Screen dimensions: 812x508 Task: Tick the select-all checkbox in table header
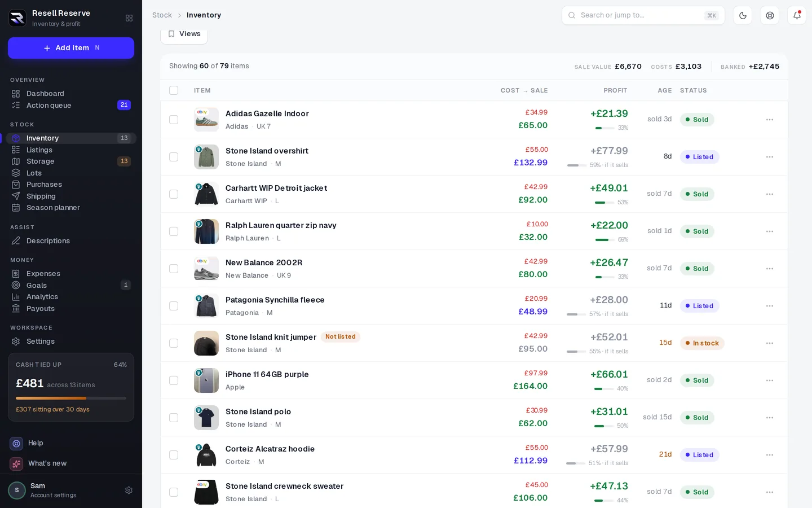pyautogui.click(x=174, y=90)
